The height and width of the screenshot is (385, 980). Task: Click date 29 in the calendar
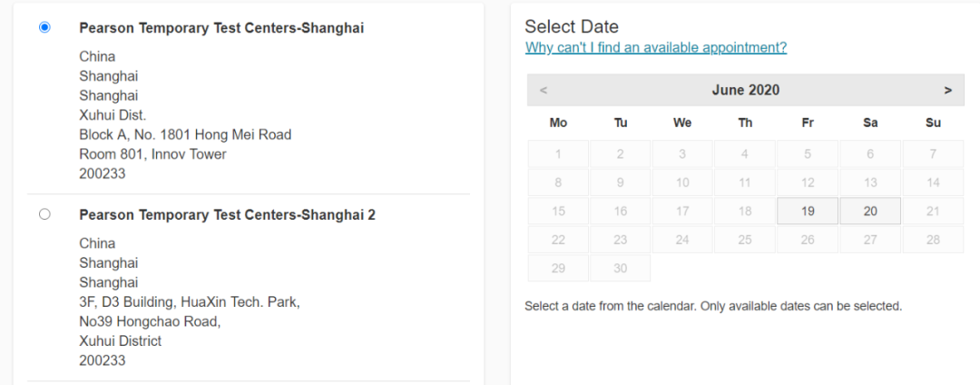[558, 269]
